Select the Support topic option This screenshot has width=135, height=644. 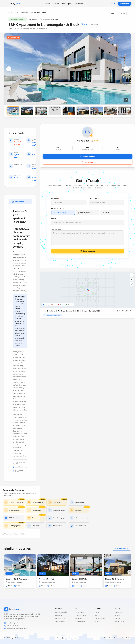[x=112, y=213]
